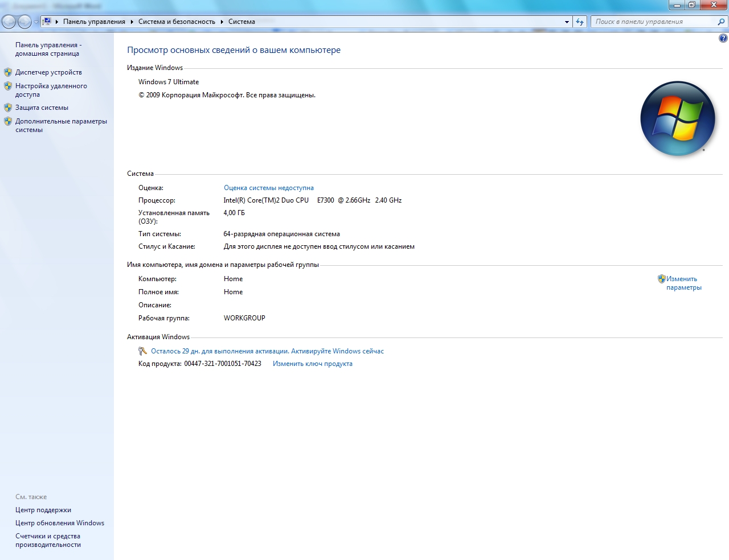Screen dimensions: 729x560
Task: Click Изменить параметры link
Action: [x=684, y=283]
